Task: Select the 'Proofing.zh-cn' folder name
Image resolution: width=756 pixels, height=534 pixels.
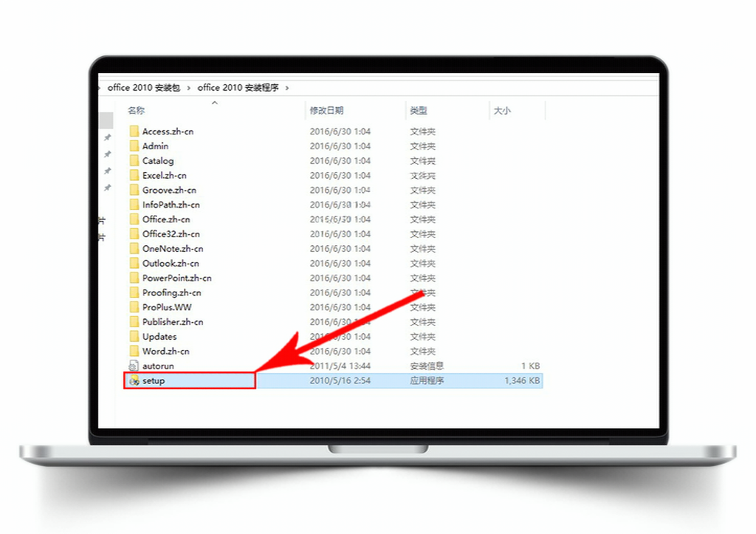Action: [171, 292]
